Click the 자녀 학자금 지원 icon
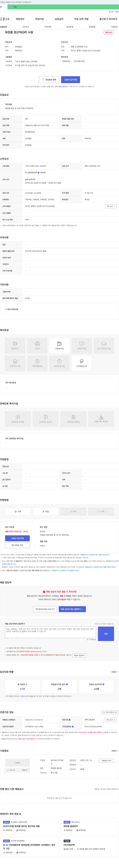 point(104,346)
